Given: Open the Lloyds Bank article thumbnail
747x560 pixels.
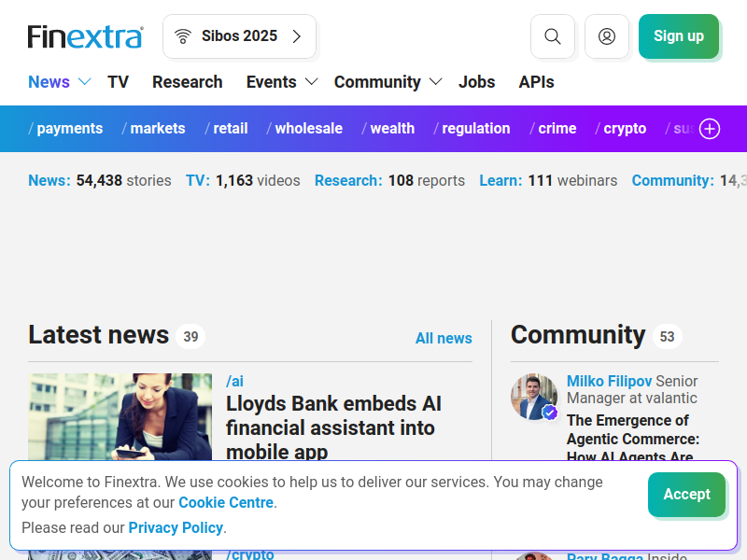Looking at the screenshot, I should tap(120, 415).
